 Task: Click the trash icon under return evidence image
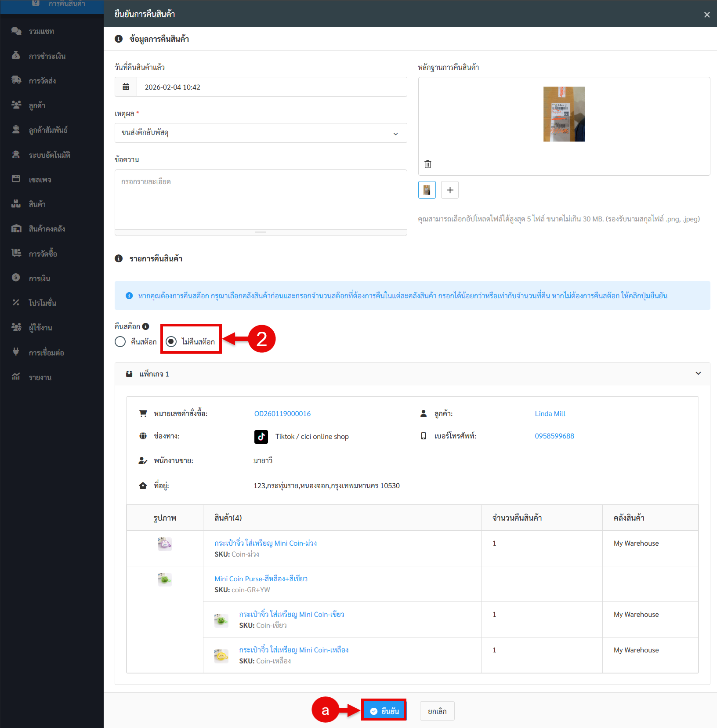(427, 164)
